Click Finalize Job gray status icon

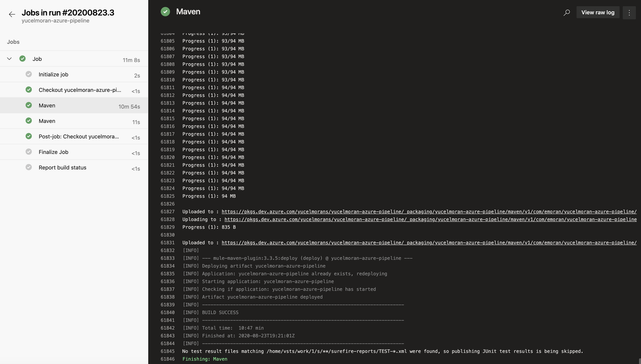point(29,152)
